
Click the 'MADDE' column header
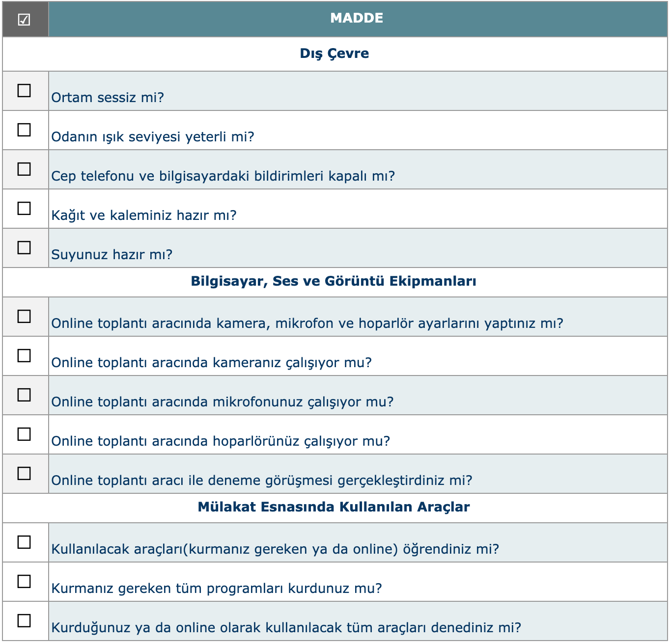pos(357,18)
